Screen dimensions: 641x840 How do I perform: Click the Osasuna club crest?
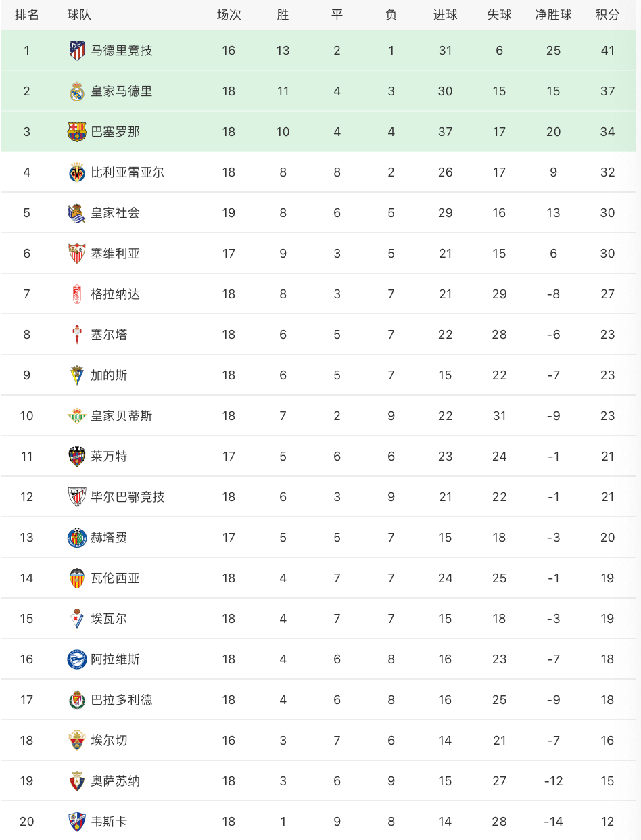point(77,781)
